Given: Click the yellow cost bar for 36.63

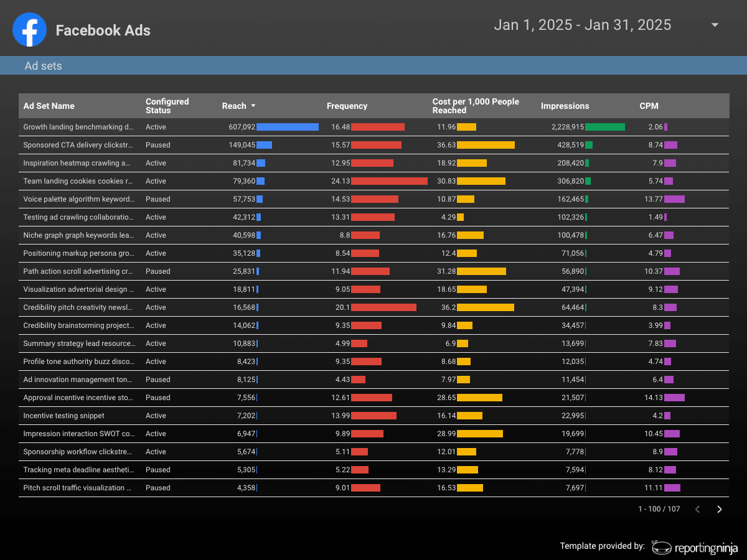Looking at the screenshot, I should tap(486, 145).
